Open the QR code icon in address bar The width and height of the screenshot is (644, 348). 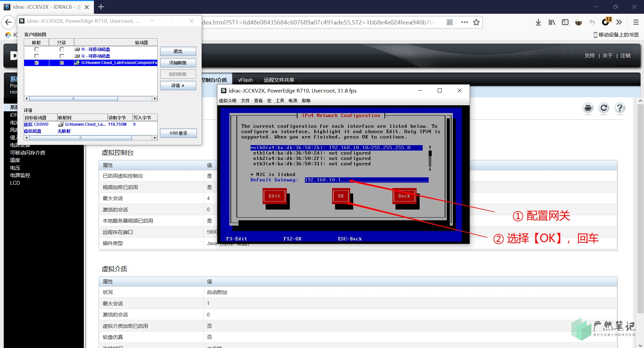pos(450,22)
